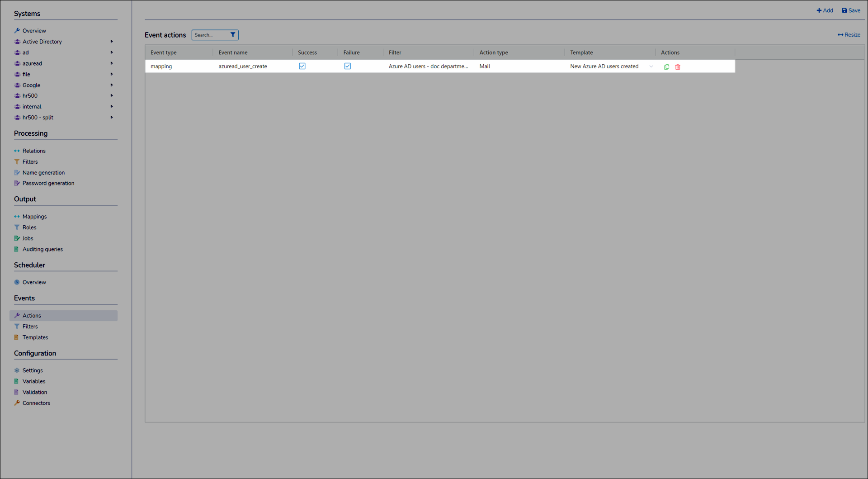This screenshot has width=868, height=479.
Task: Open Scheduler Overview clock icon
Action: click(17, 282)
